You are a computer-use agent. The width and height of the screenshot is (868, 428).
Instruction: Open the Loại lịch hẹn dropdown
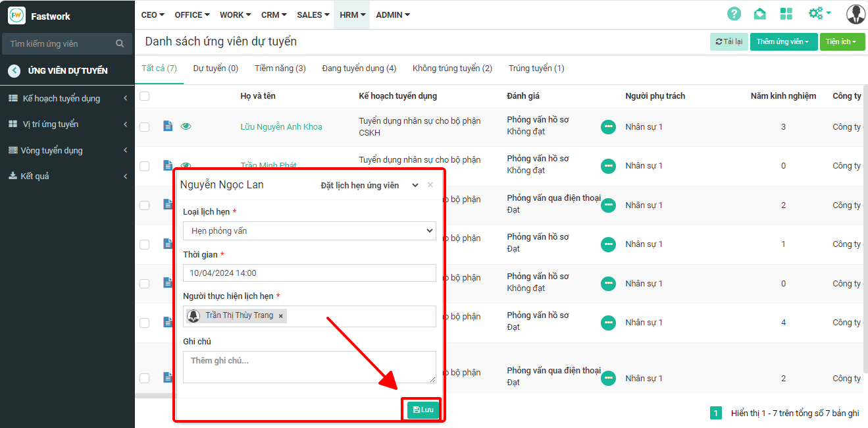pos(309,230)
